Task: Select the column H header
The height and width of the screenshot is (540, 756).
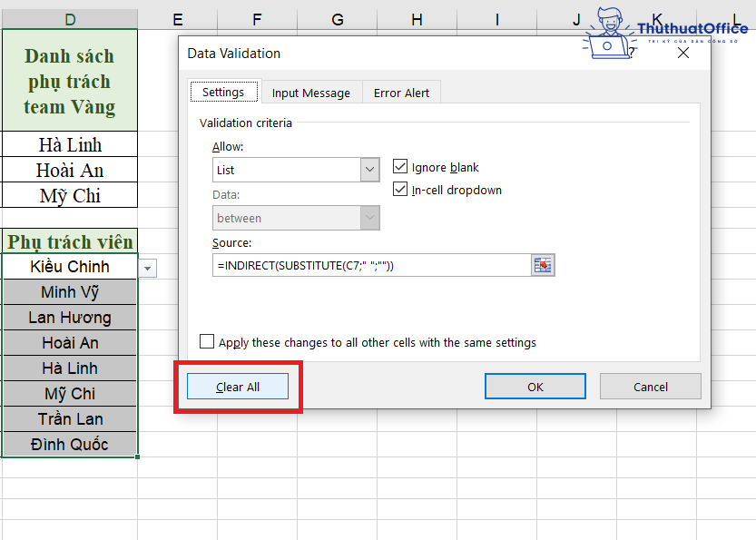Action: point(417,19)
